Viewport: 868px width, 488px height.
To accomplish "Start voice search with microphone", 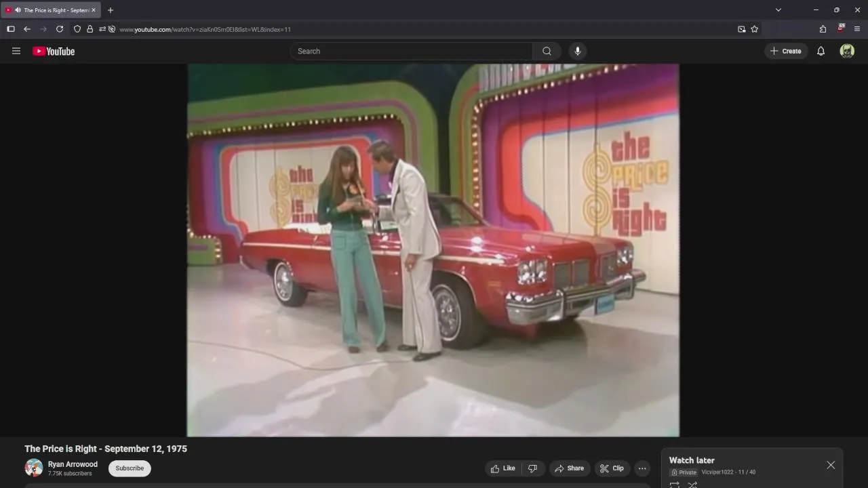I will tap(578, 51).
